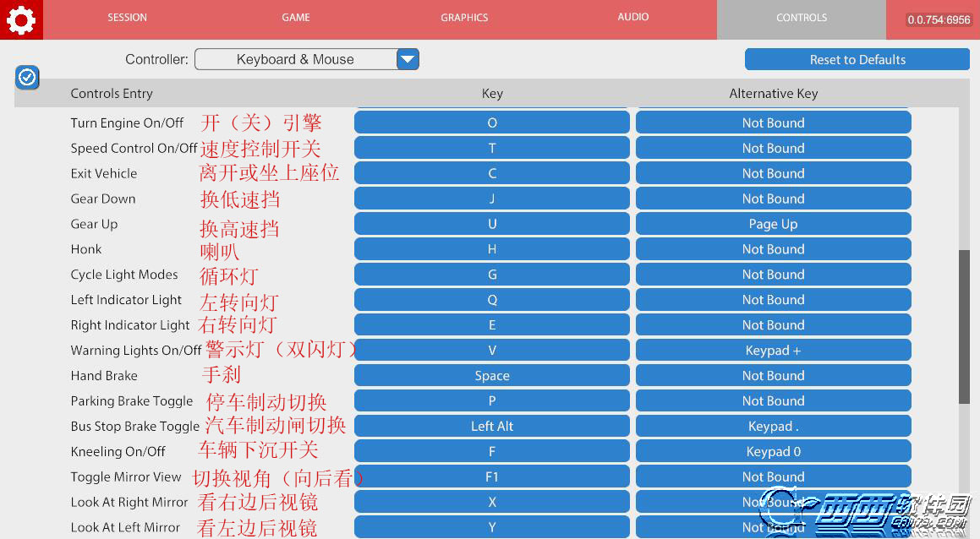Rebind Toggle Mirror View key F1
Viewport: 980px width, 539px height.
[x=492, y=476]
